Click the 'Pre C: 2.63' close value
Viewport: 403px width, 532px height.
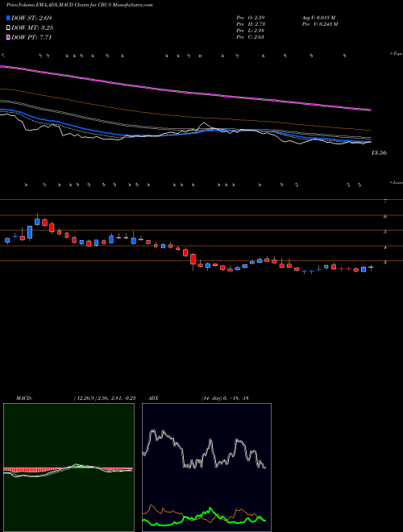click(251, 37)
